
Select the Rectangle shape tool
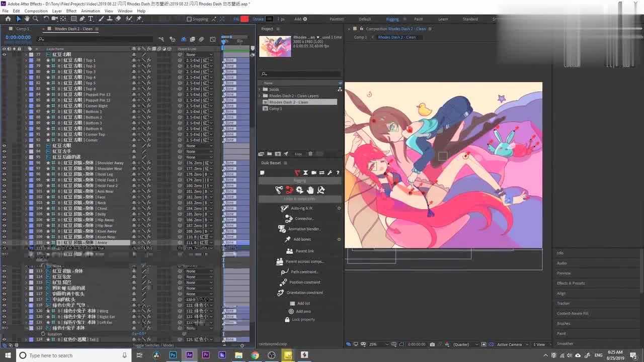pos(73,19)
